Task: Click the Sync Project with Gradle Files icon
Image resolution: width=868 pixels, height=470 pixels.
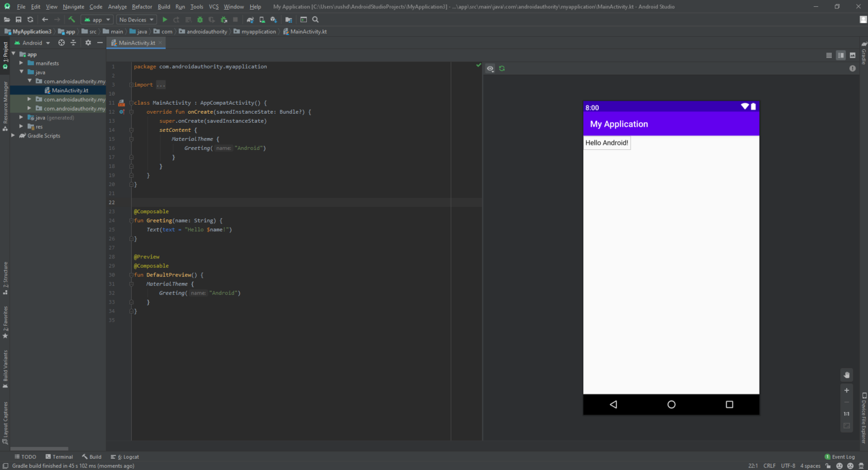Action: pyautogui.click(x=250, y=19)
